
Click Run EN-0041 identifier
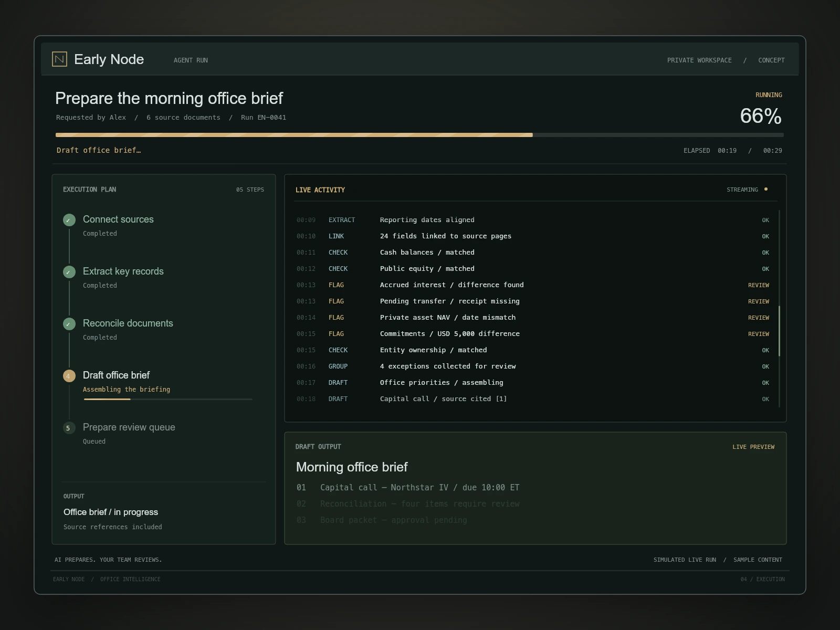(264, 118)
